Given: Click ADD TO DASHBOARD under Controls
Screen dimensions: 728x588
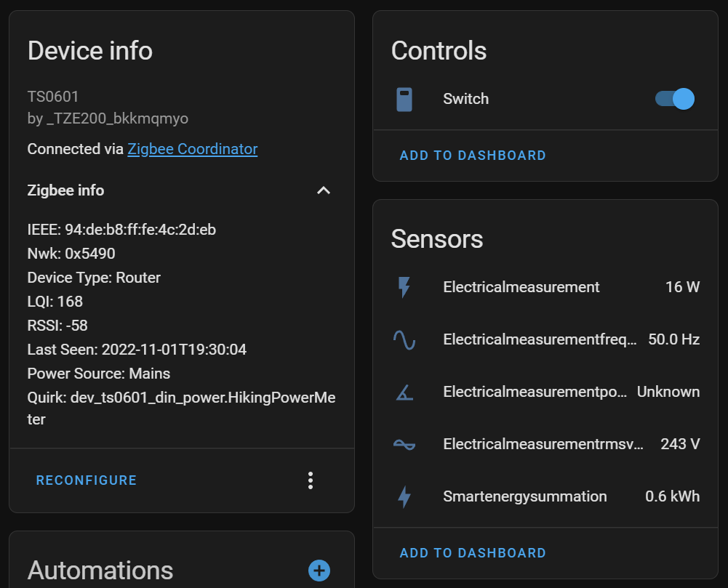Looking at the screenshot, I should [473, 155].
